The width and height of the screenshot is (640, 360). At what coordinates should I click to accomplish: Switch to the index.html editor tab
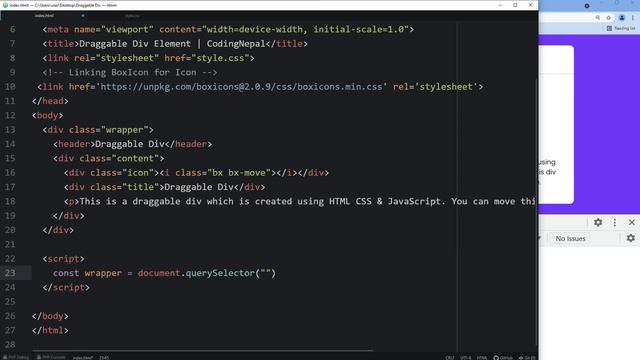(x=44, y=16)
